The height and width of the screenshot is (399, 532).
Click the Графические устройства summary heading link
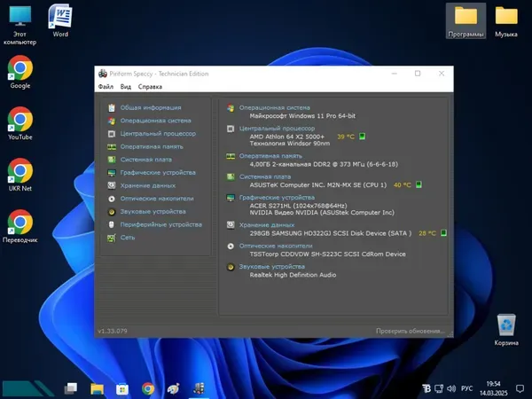point(277,198)
